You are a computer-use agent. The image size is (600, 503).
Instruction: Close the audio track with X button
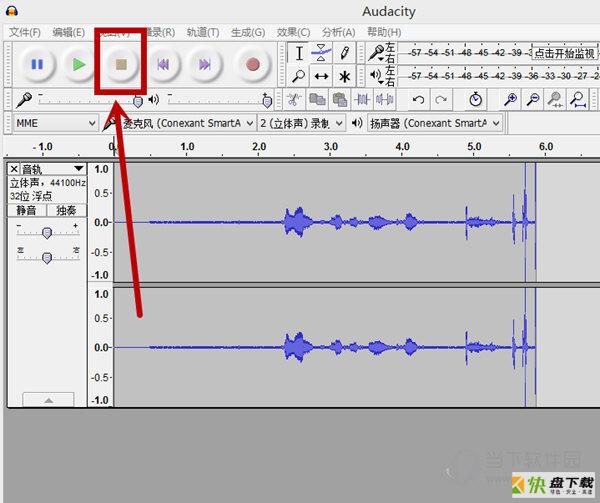[x=14, y=169]
